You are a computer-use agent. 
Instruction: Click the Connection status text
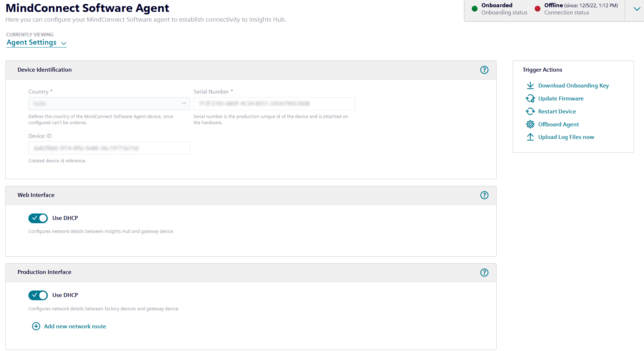pyautogui.click(x=567, y=13)
